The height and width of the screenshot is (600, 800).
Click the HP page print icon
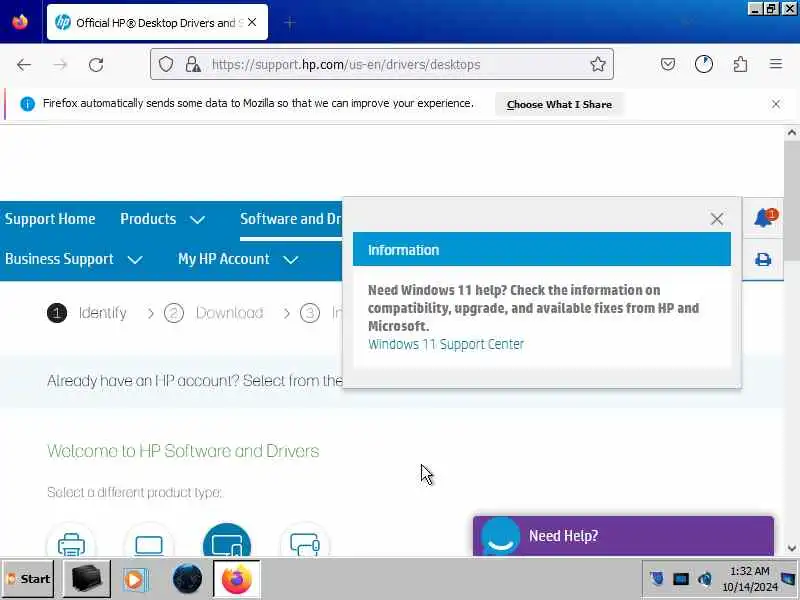point(763,259)
